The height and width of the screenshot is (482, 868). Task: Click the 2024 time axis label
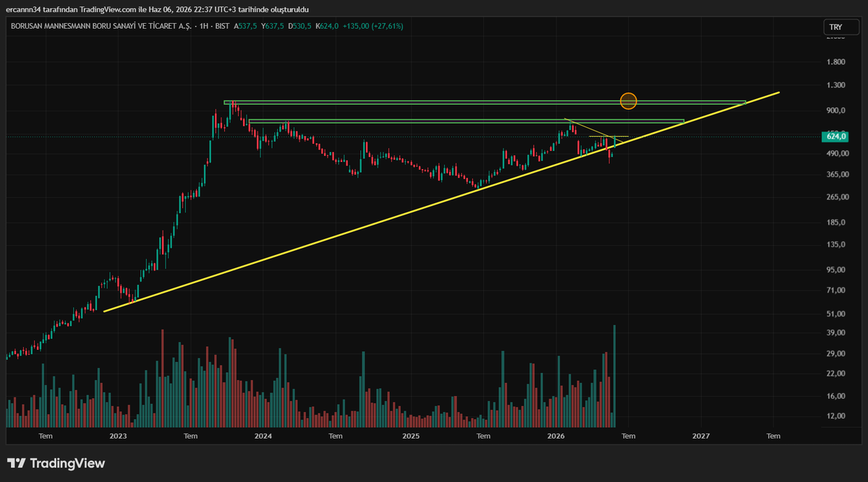(x=263, y=436)
